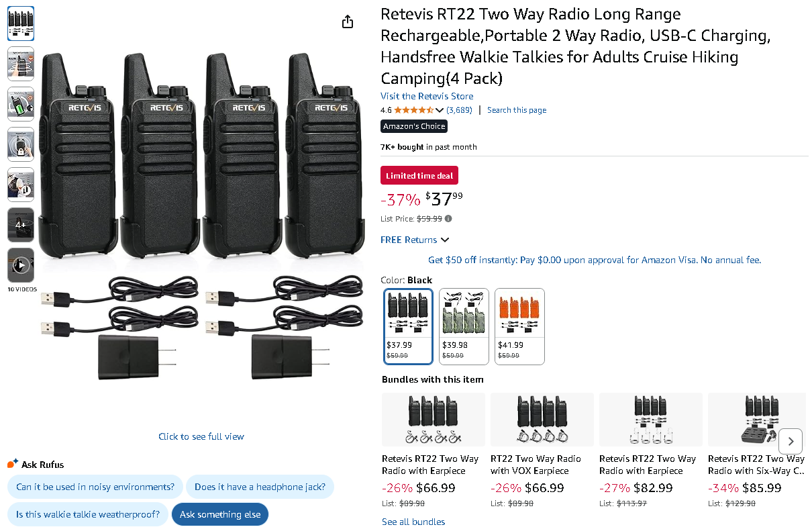This screenshot has height=527, width=812.
Task: Click the 'Ask something else' button
Action: 220,514
